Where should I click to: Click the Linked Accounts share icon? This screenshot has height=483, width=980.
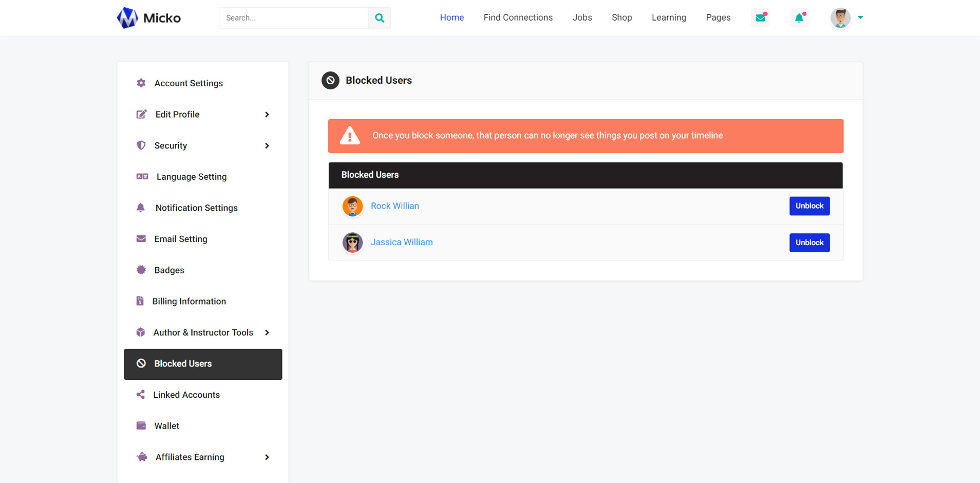(141, 395)
